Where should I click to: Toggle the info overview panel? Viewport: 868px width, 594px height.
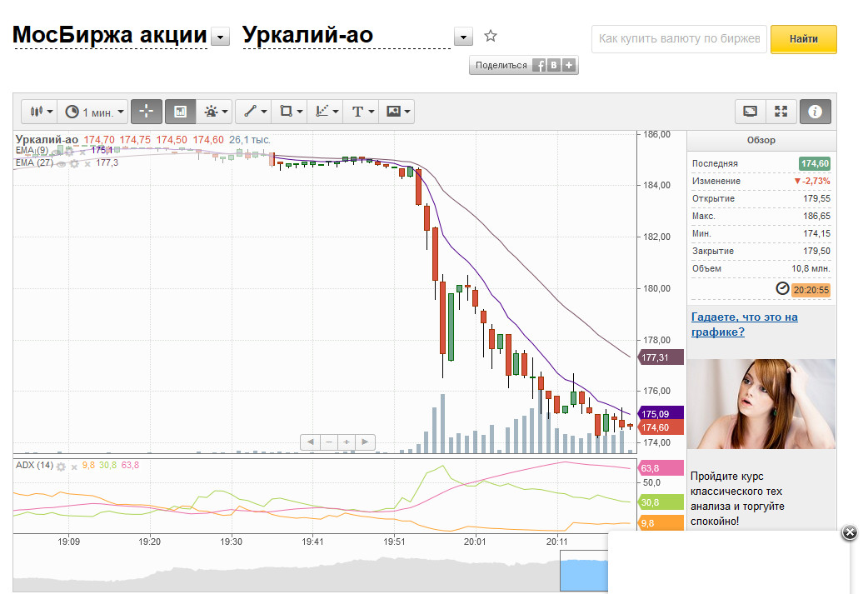(815, 112)
